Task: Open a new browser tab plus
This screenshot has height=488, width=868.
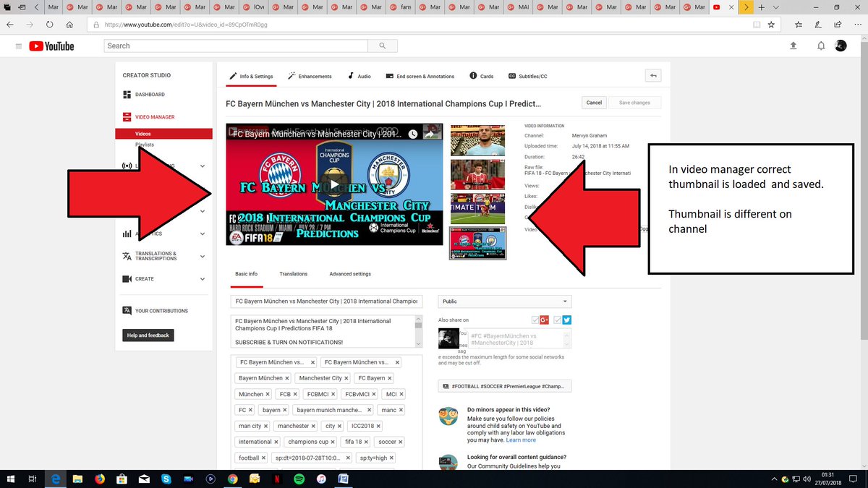Action: (762, 7)
